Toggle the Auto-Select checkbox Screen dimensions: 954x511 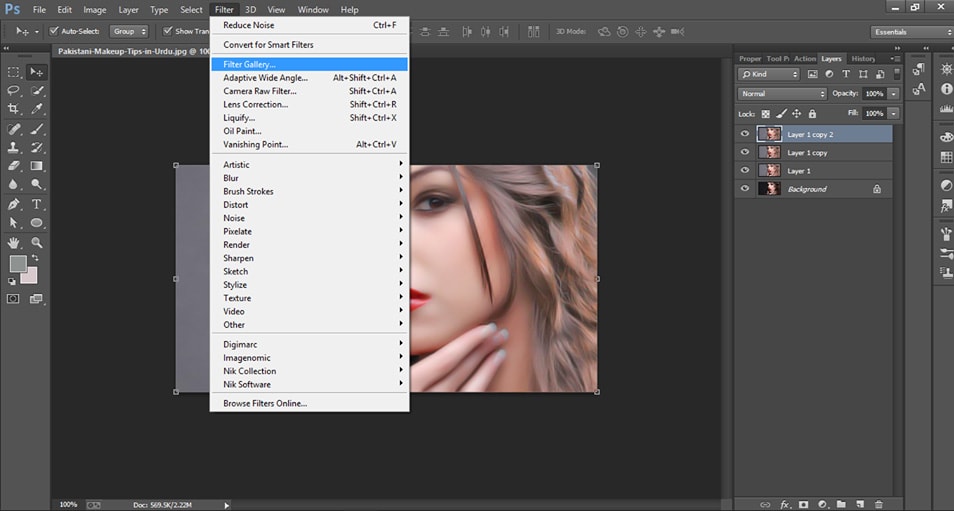53,31
